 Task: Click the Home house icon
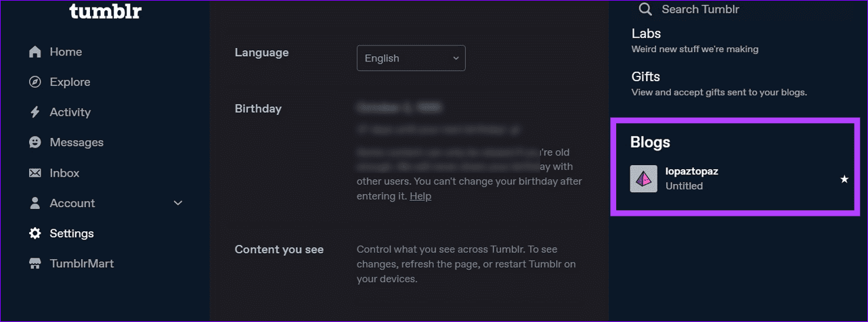click(35, 52)
